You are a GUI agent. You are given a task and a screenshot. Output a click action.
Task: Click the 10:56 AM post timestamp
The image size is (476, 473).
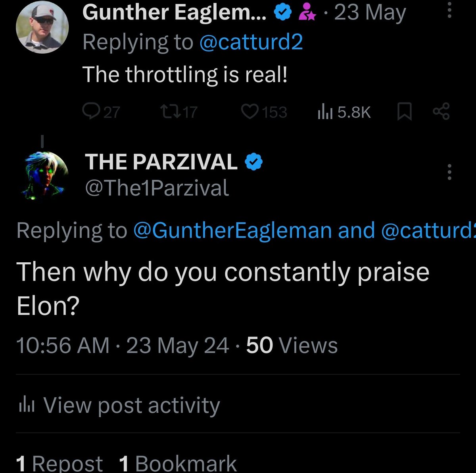tap(63, 345)
